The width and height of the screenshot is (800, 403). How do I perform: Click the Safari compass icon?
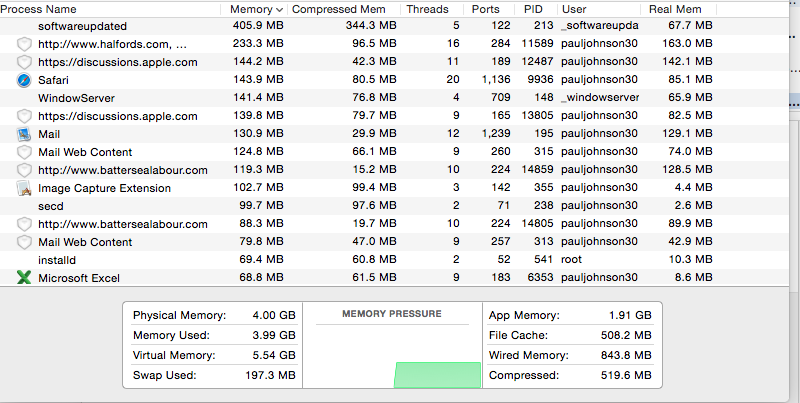point(24,80)
